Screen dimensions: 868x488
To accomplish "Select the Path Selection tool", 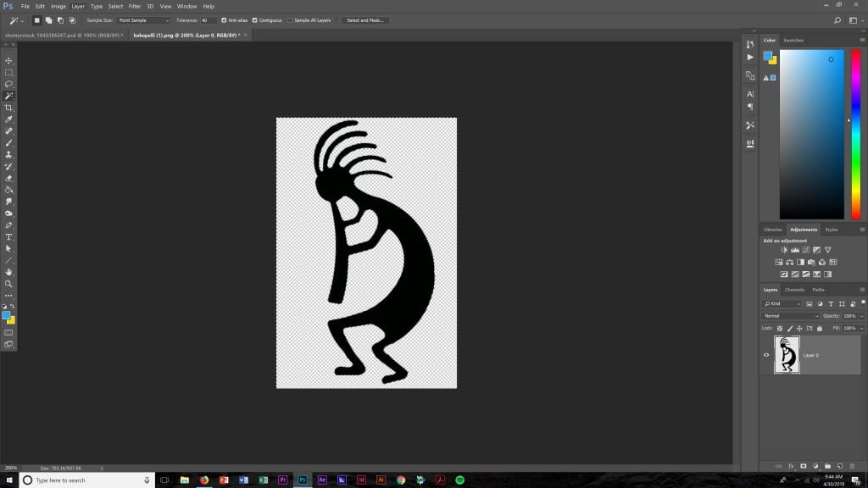I will (8, 249).
